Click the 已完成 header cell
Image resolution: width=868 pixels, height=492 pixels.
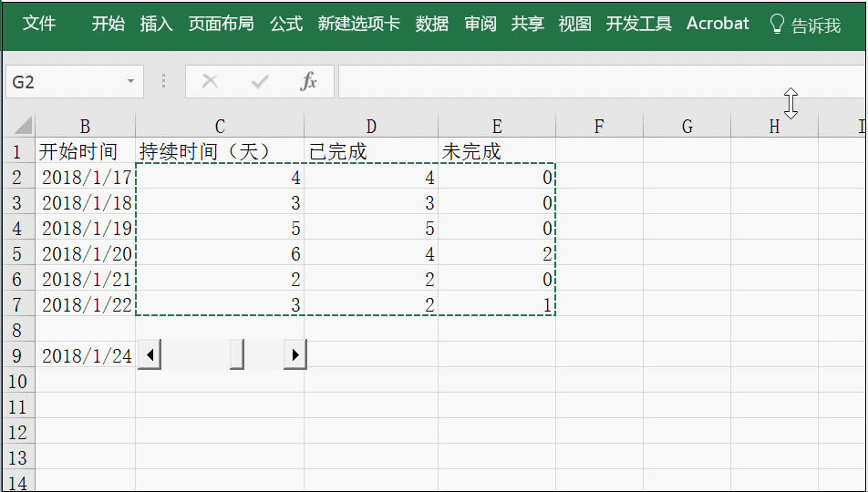[371, 151]
